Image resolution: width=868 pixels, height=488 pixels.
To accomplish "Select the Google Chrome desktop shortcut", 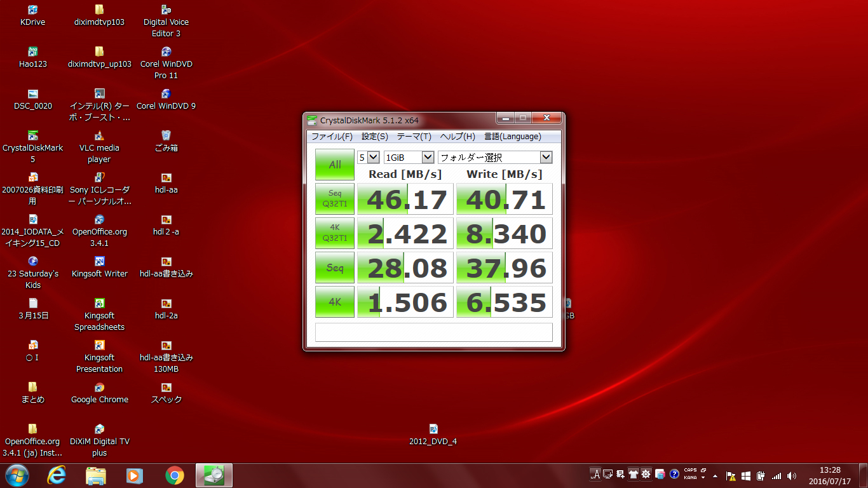I will [99, 393].
